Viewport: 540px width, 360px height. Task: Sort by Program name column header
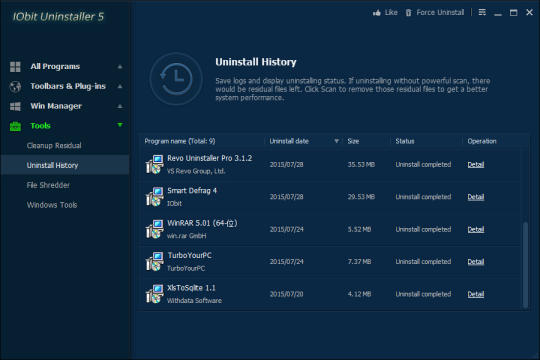pos(179,141)
